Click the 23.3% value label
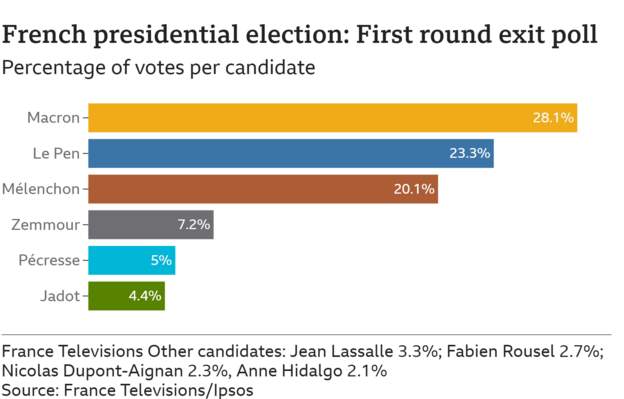Viewport: 624px width, 399px height. [470, 153]
